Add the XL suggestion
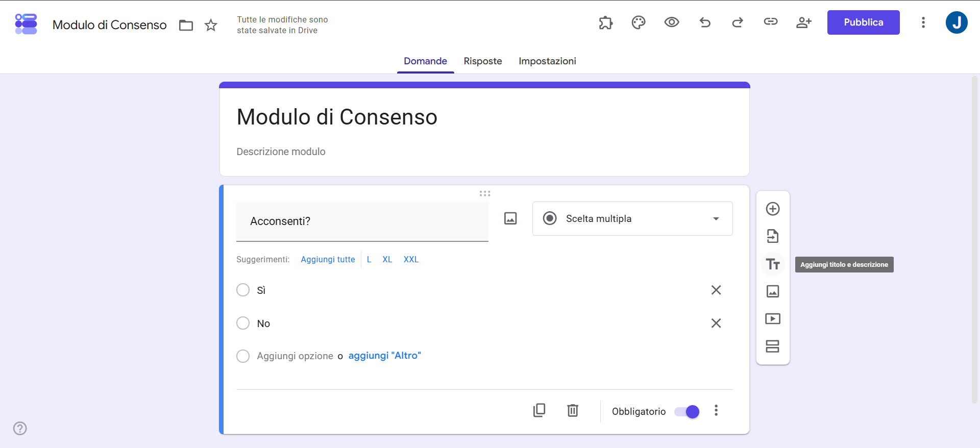The height and width of the screenshot is (448, 980). click(x=387, y=259)
